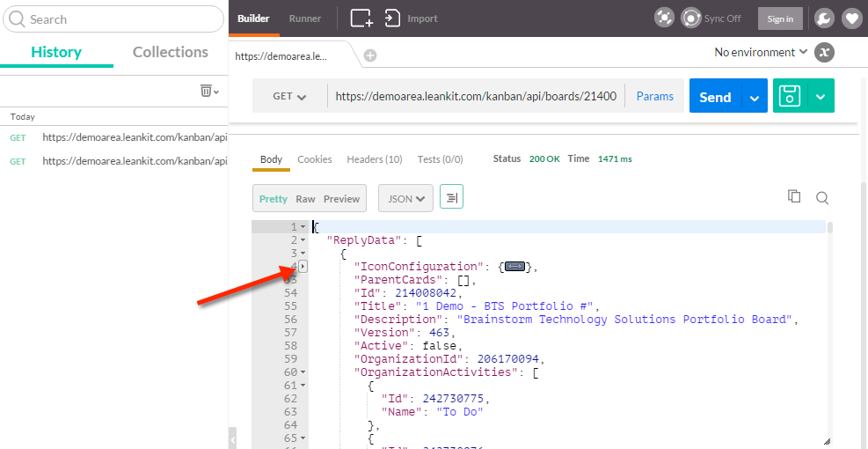Open the interceptor satellite icon

coord(664,18)
